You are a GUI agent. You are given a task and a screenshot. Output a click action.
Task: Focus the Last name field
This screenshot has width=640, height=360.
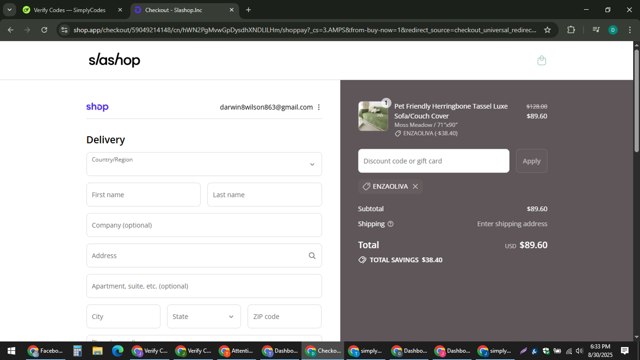(x=264, y=195)
